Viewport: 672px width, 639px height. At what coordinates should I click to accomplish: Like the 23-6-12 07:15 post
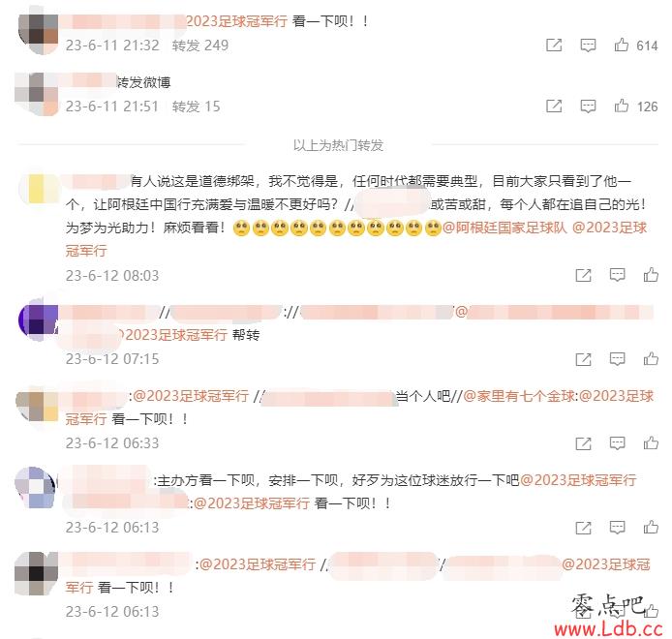click(x=651, y=359)
